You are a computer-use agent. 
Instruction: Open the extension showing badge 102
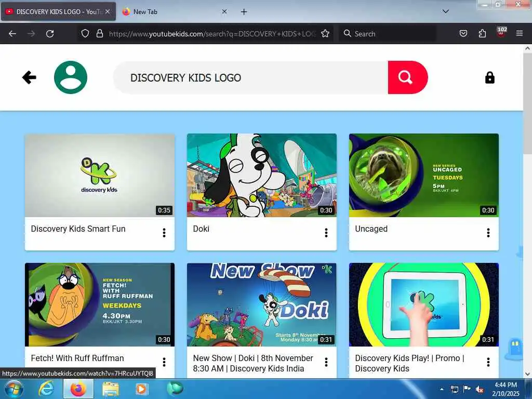(x=501, y=33)
